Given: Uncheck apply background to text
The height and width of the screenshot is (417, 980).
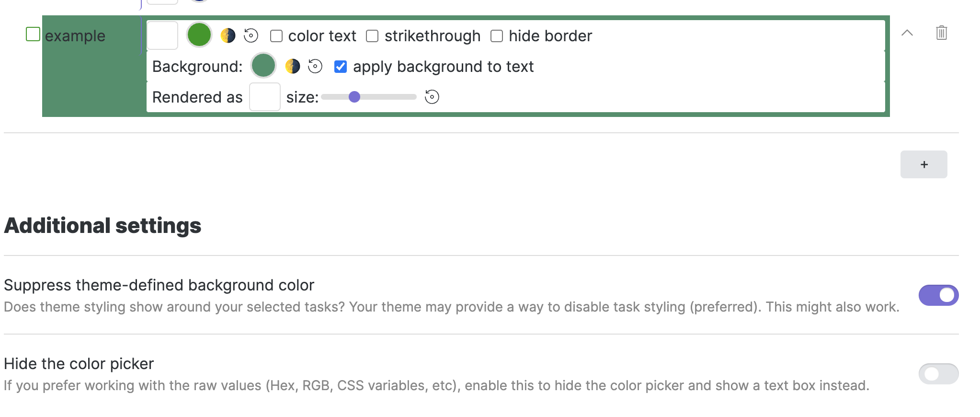Looking at the screenshot, I should [x=340, y=67].
